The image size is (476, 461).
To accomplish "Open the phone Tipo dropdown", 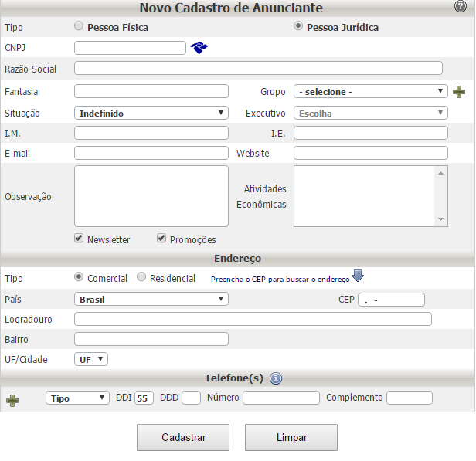I will 78,398.
